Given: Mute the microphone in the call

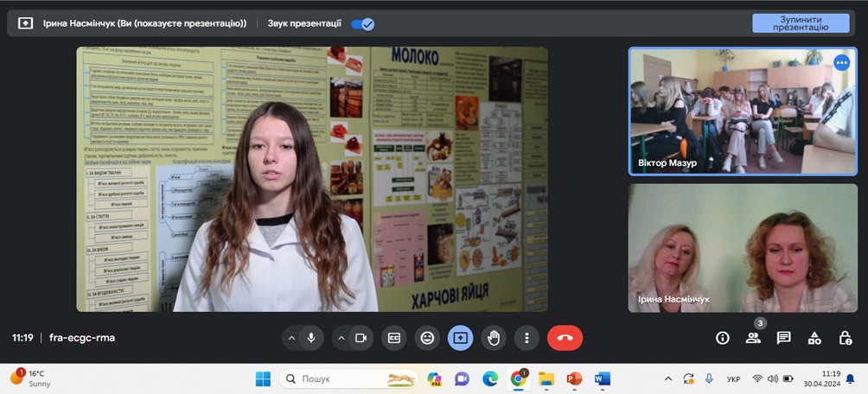Looking at the screenshot, I should pos(311,338).
